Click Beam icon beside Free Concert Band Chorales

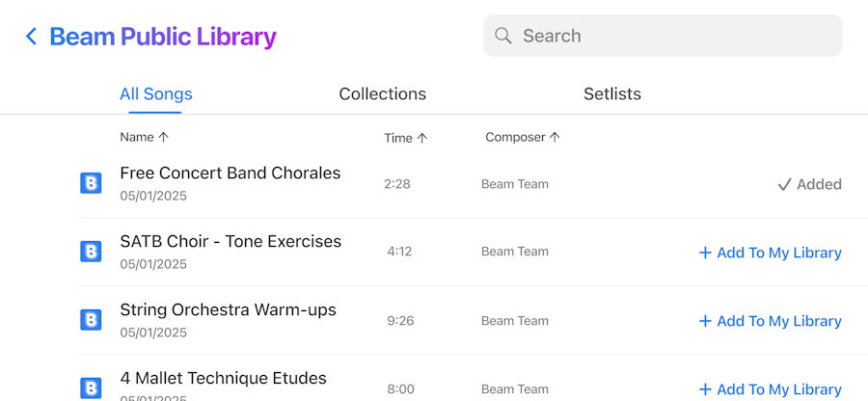point(91,183)
